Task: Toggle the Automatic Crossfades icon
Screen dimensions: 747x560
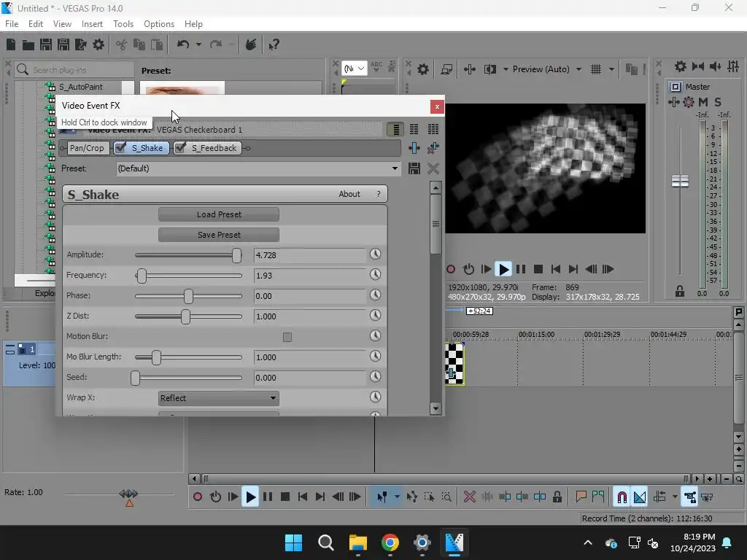Action: click(639, 497)
